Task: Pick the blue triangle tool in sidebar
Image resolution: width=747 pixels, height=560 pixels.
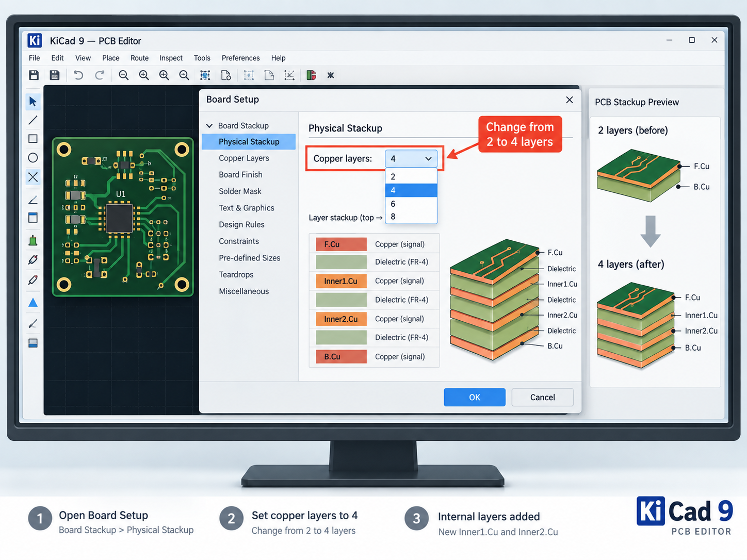Action: (33, 302)
